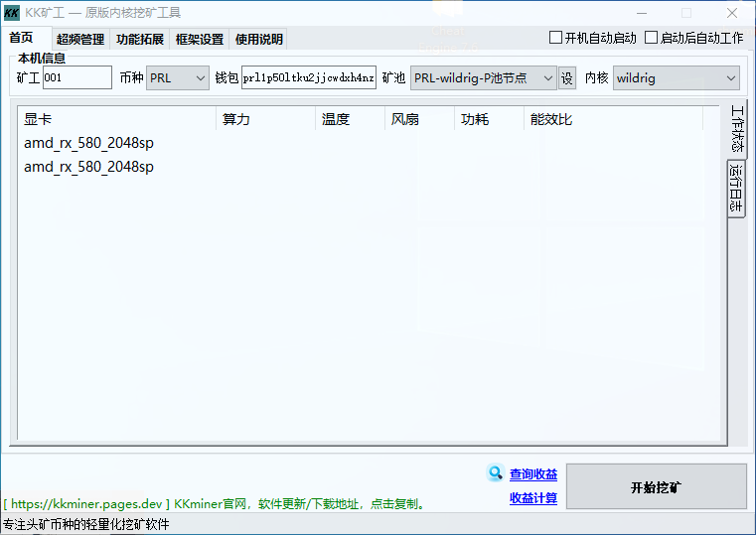756x535 pixels.
Task: Click the 算力 column header
Action: [265, 119]
